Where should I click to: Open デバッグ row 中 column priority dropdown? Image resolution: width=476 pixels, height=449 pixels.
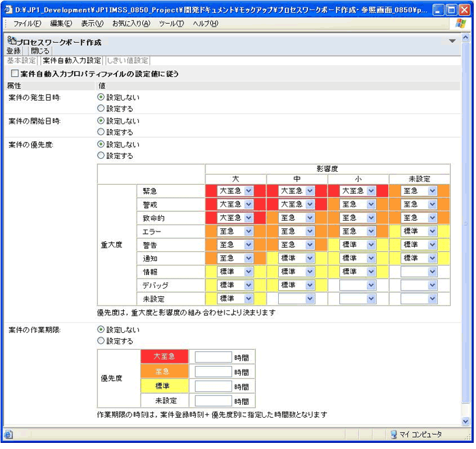tap(297, 285)
